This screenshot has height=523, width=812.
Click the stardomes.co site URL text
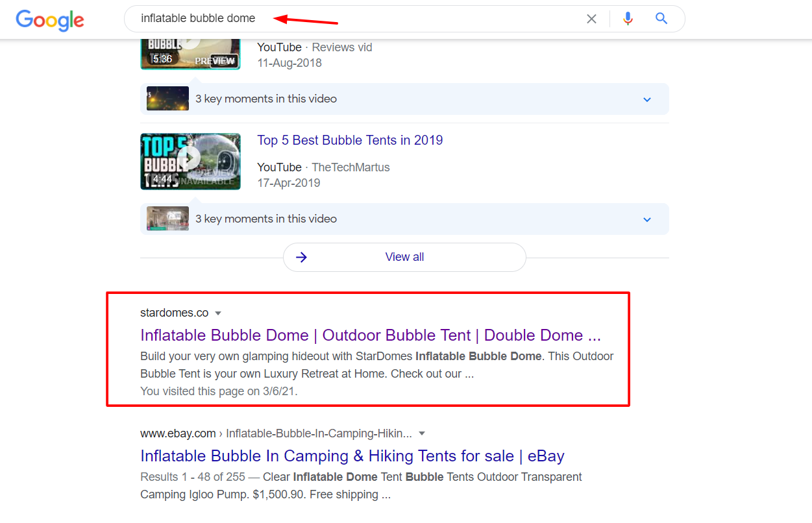174,313
